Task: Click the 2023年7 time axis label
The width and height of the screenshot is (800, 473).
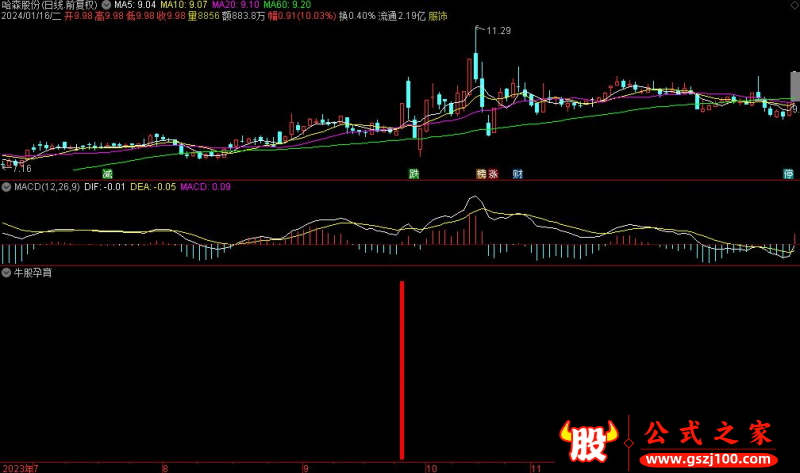Action: click(x=20, y=468)
